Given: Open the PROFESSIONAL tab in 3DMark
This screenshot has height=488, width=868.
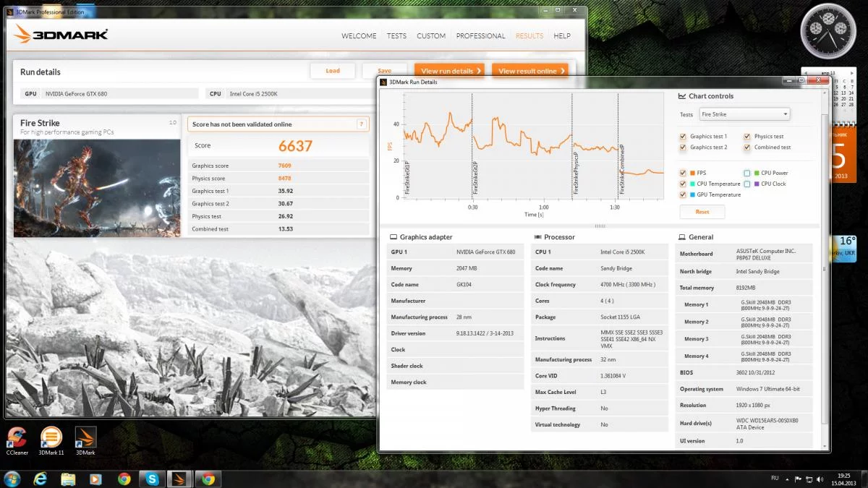Looking at the screenshot, I should click(480, 35).
